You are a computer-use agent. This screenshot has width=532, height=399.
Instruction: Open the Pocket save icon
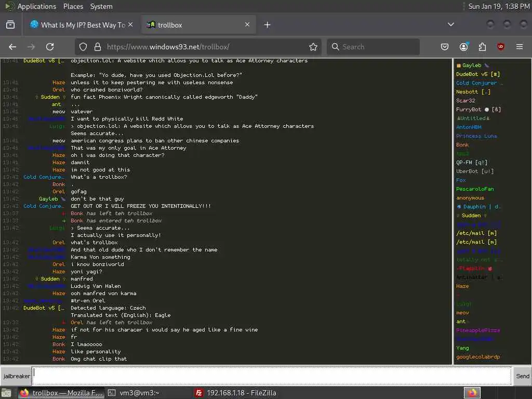(445, 47)
